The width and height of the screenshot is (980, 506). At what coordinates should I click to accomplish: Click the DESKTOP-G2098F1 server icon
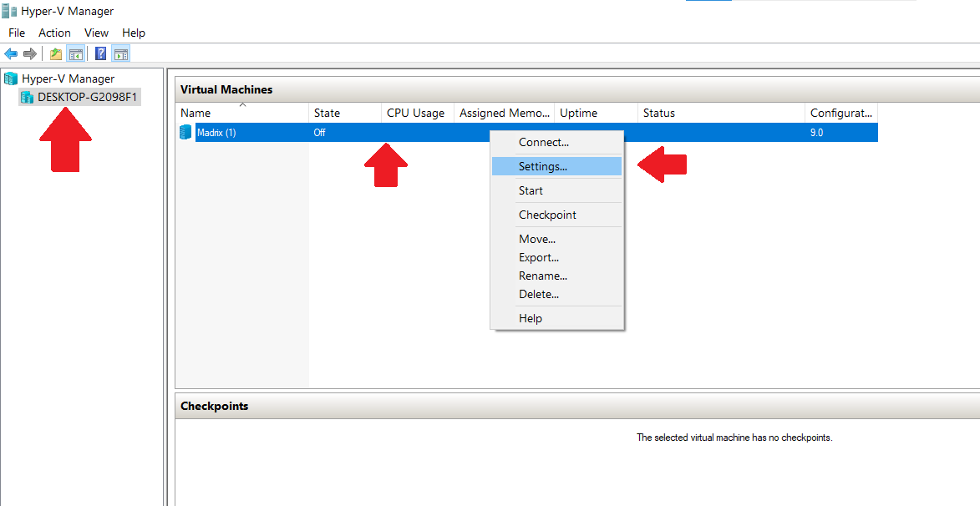[28, 97]
